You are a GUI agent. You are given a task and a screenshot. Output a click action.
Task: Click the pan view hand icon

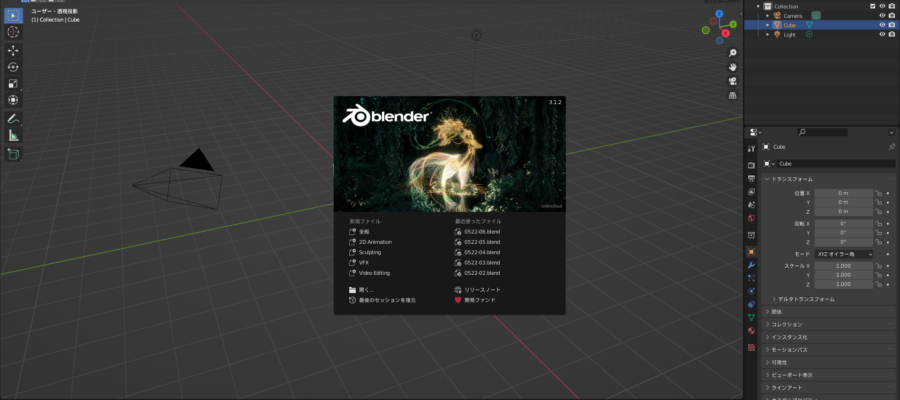coord(732,67)
